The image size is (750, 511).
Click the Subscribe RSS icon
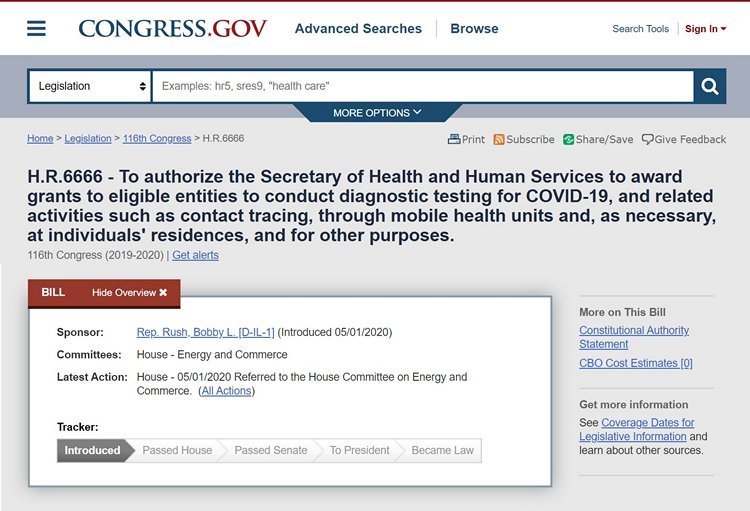click(x=499, y=139)
